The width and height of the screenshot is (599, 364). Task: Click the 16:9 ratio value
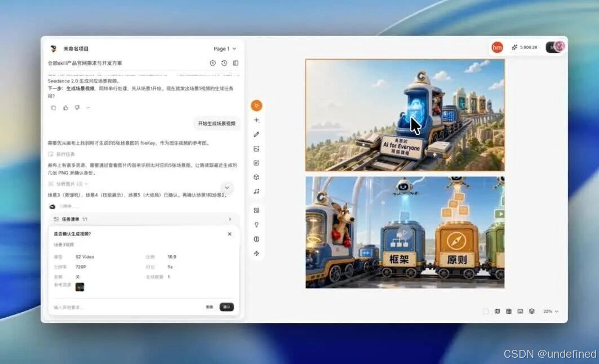(172, 257)
